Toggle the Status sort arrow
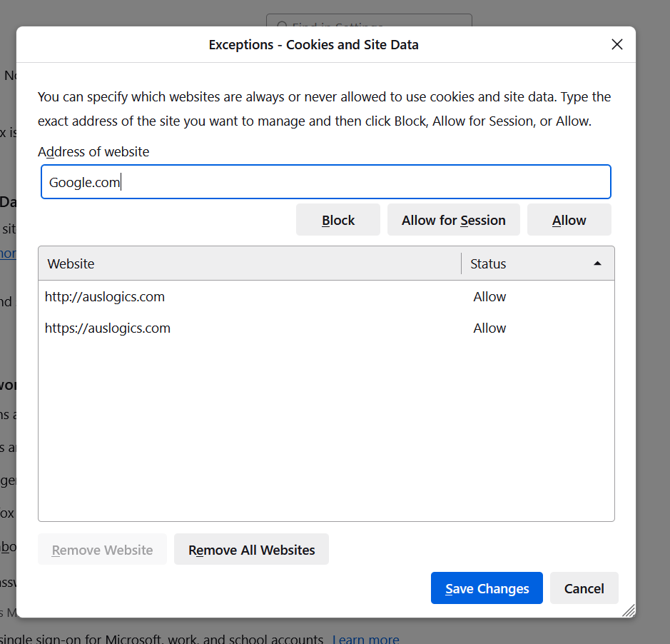The width and height of the screenshot is (670, 644). (597, 263)
